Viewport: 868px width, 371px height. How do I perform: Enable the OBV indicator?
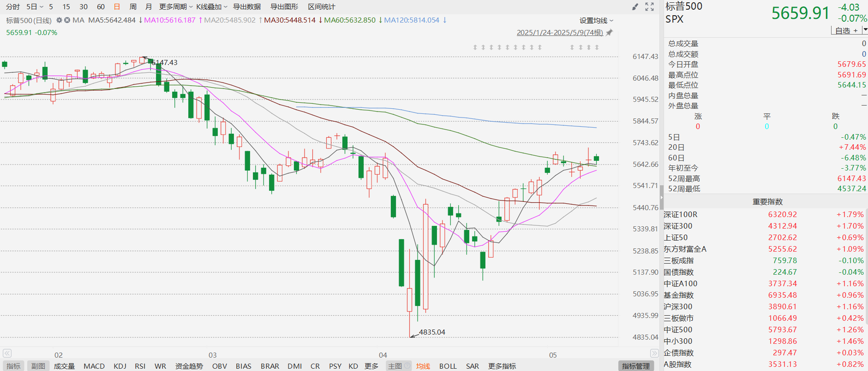point(220,366)
